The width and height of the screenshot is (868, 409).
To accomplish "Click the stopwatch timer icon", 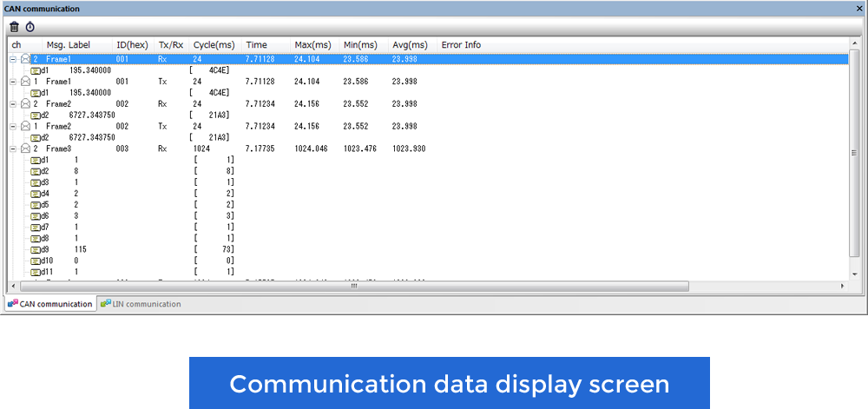I will (30, 27).
